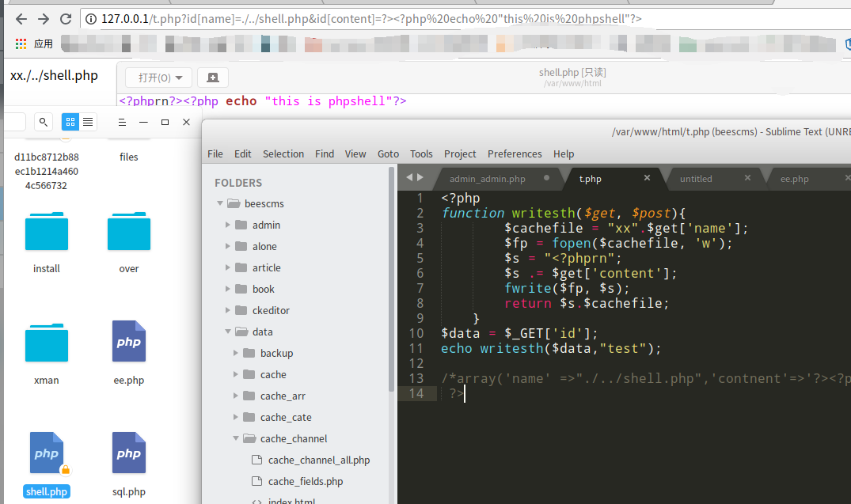Expand the cache_arr folder
851x504 pixels.
(236, 396)
